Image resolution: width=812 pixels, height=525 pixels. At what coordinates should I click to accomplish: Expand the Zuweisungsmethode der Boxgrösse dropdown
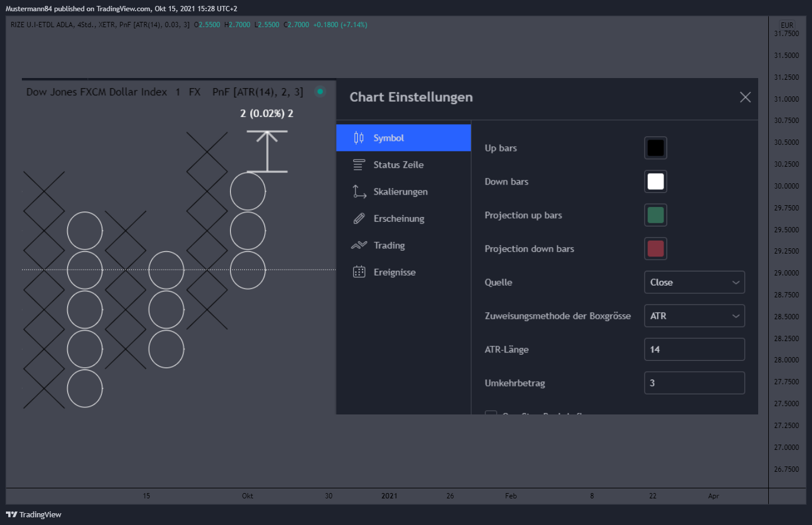click(694, 316)
